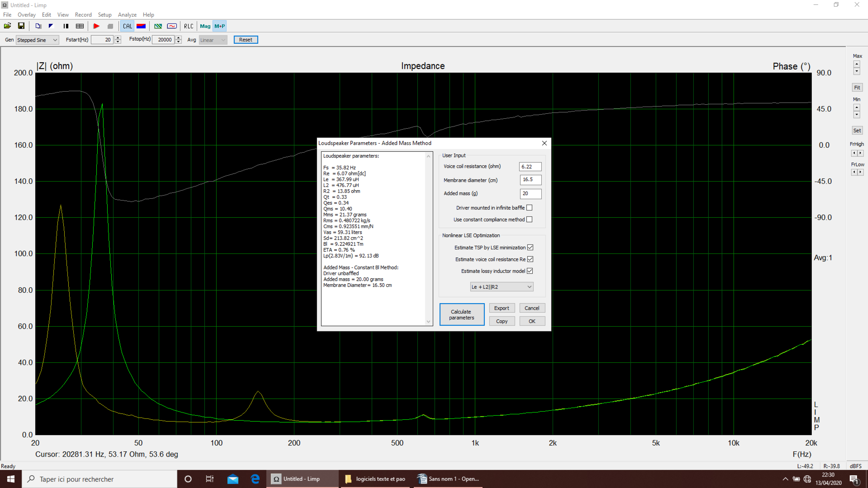Check Use constant compliance method
868x488 pixels.
(x=529, y=220)
